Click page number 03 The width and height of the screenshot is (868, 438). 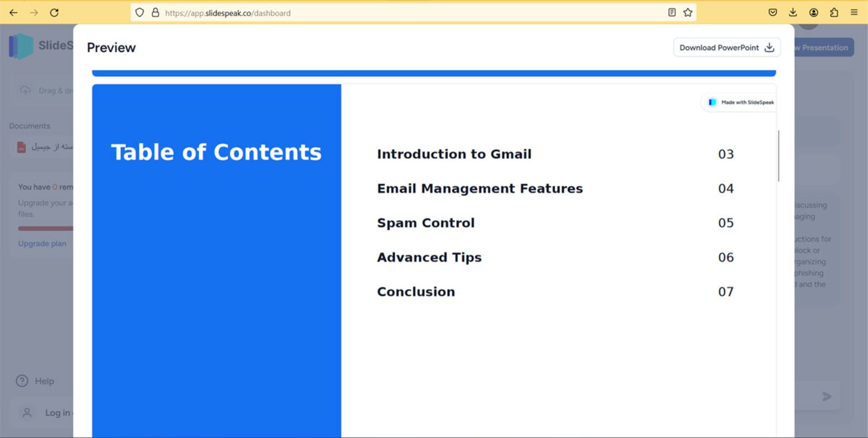pyautogui.click(x=726, y=154)
